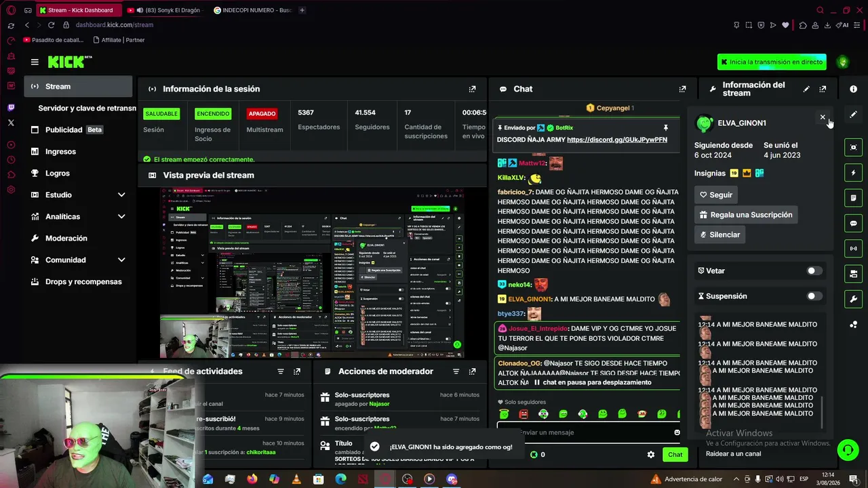The width and height of the screenshot is (868, 488).
Task: Unpin the BotRix pinned message
Action: coord(665,127)
